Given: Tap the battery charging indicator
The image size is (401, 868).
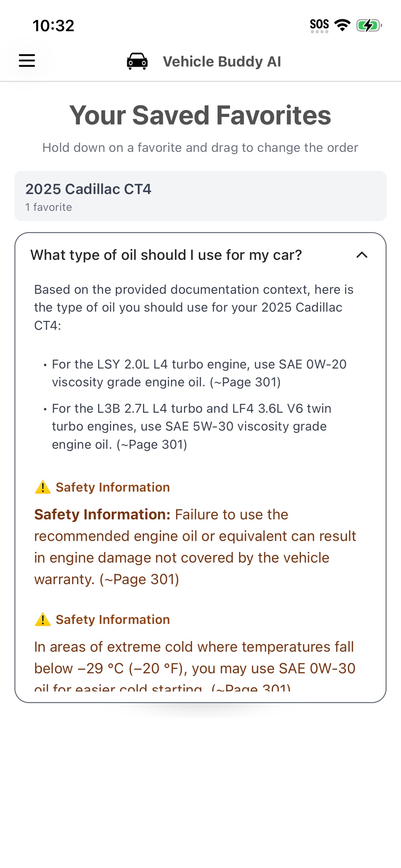Looking at the screenshot, I should point(369,25).
